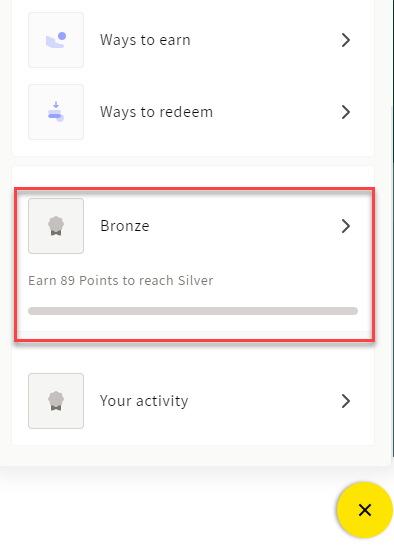Expand Ways to earn chevron arrow
The image size is (394, 546).
346,40
